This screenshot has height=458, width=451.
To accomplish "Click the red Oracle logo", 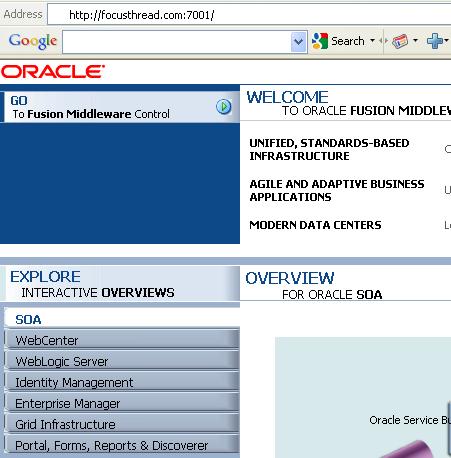I will point(53,72).
